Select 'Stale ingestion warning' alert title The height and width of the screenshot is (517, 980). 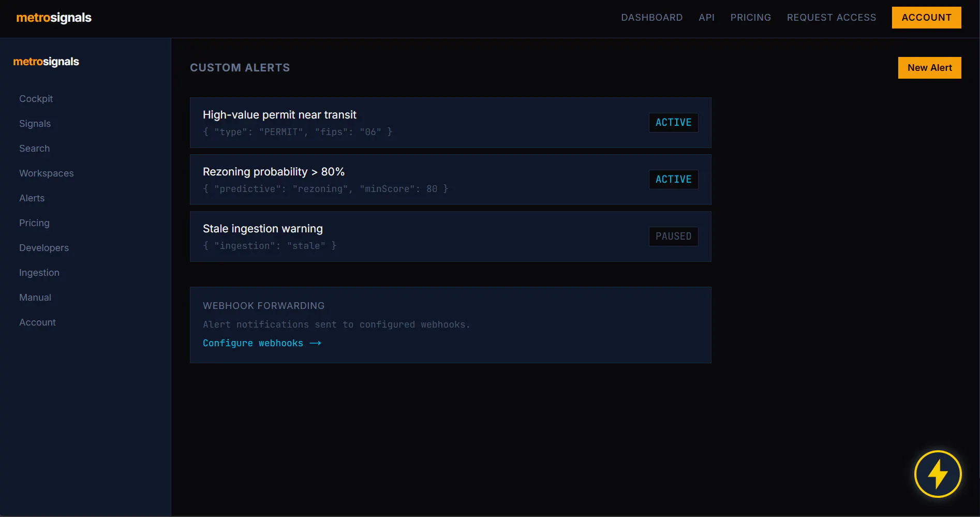(x=263, y=229)
